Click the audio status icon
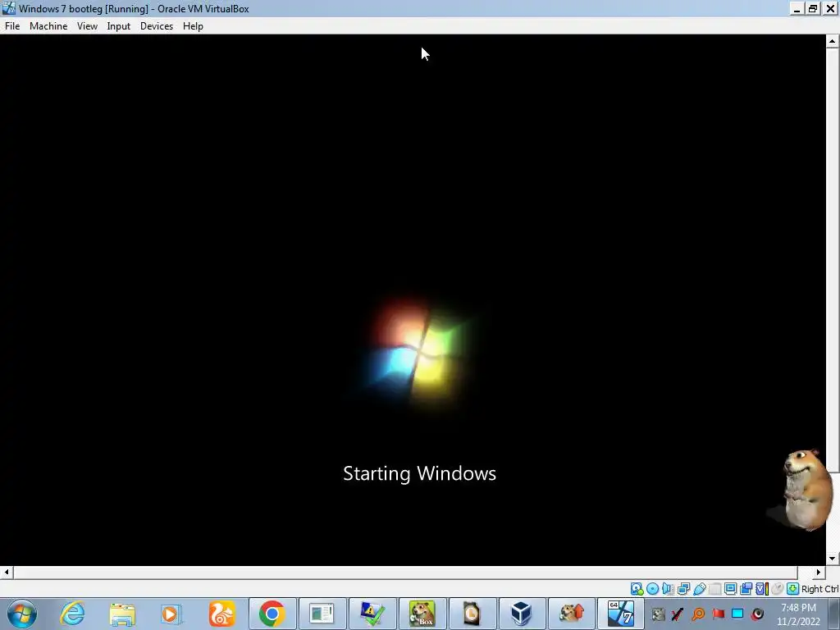Image resolution: width=840 pixels, height=630 pixels. pos(668,589)
